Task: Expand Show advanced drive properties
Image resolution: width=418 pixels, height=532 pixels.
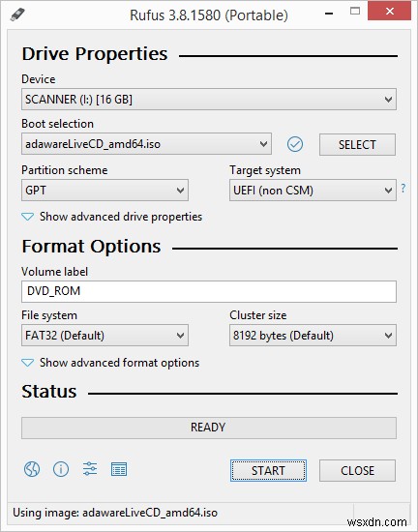Action: click(112, 217)
